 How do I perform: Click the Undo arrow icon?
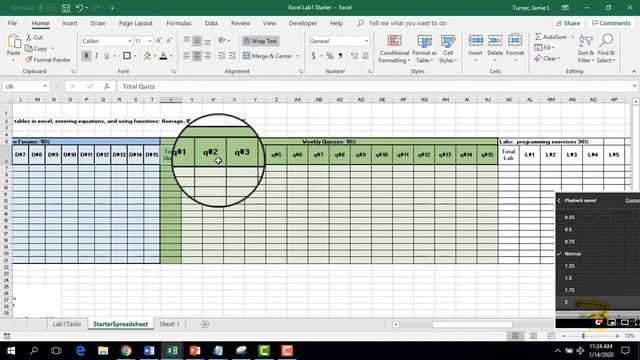click(80, 8)
